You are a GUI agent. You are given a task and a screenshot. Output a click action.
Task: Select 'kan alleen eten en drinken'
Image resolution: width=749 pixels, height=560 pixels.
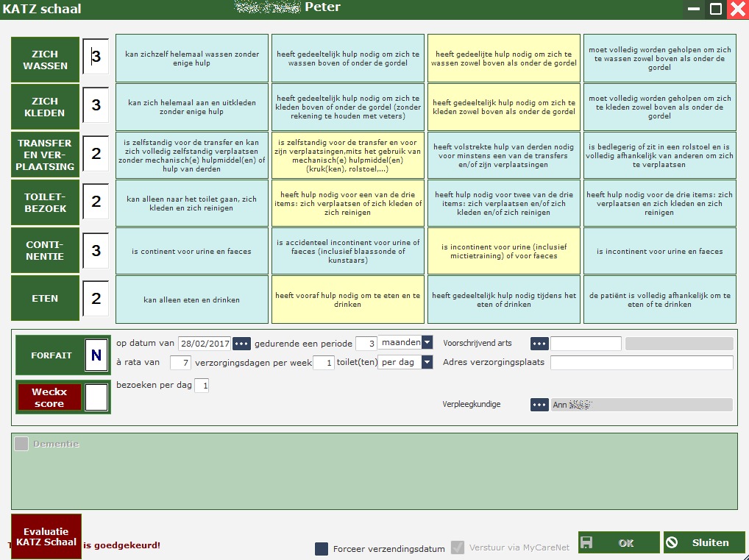[192, 300]
